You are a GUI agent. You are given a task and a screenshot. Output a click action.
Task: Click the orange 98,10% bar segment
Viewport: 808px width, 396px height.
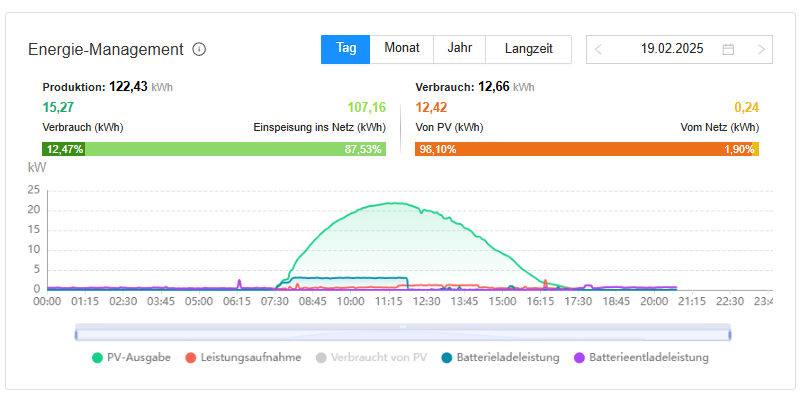tap(583, 150)
